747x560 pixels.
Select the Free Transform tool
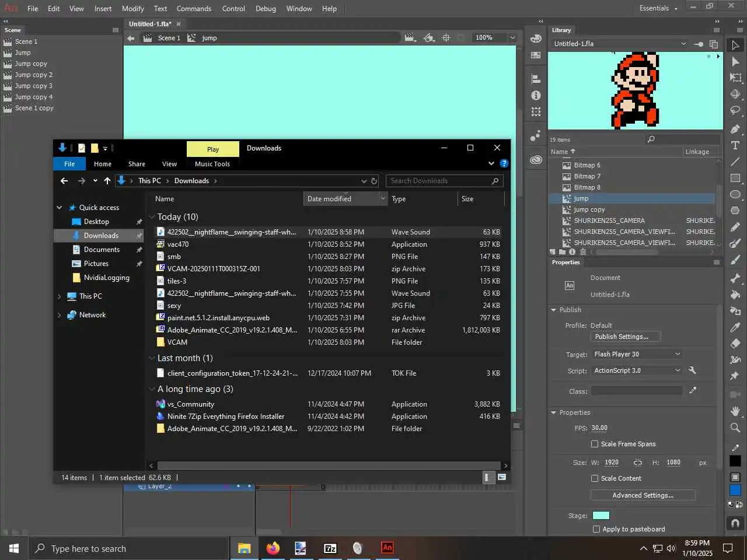735,78
